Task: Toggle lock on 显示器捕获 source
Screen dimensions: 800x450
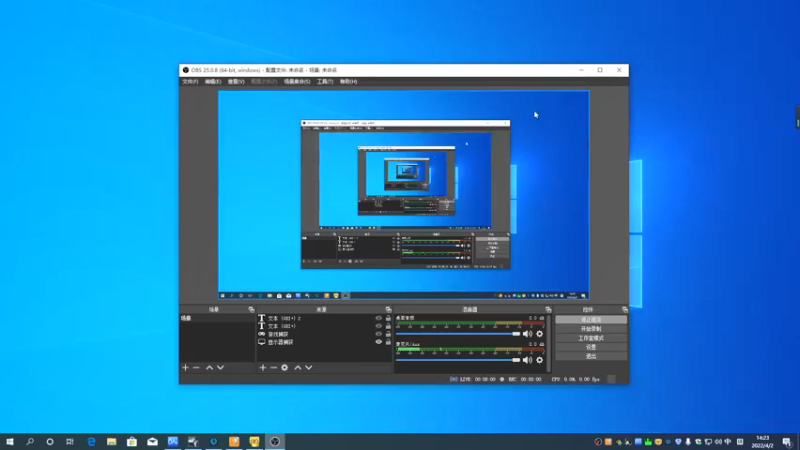Action: [x=388, y=342]
